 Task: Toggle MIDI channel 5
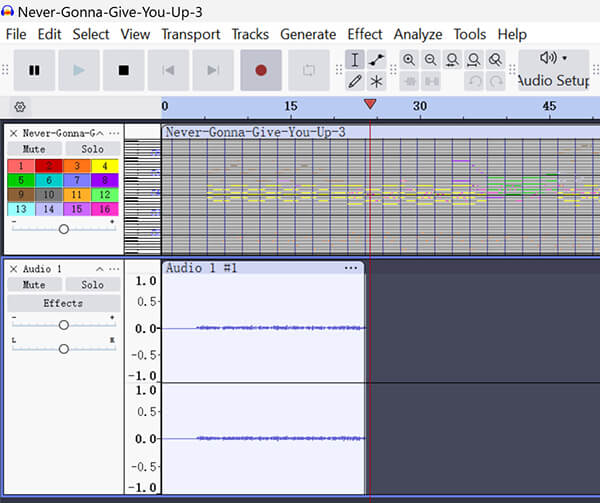click(x=21, y=180)
